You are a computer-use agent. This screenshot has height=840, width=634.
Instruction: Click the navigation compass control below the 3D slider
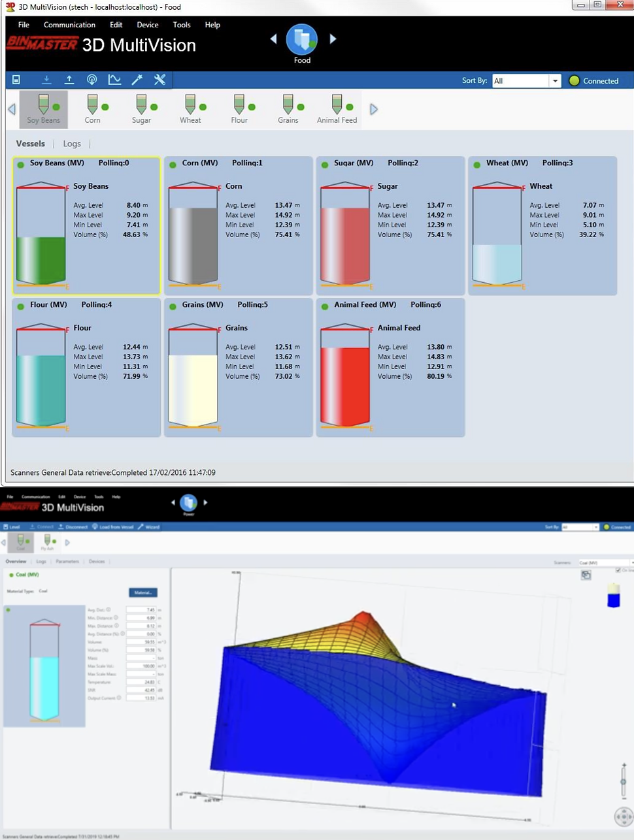(624, 816)
